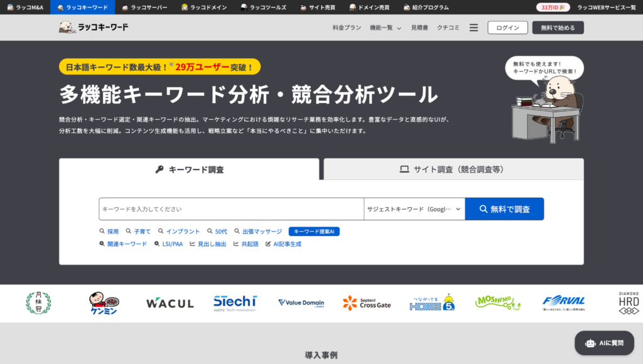Image resolution: width=643 pixels, height=364 pixels.
Task: Click the 無料で調査 search button
Action: coord(504,208)
